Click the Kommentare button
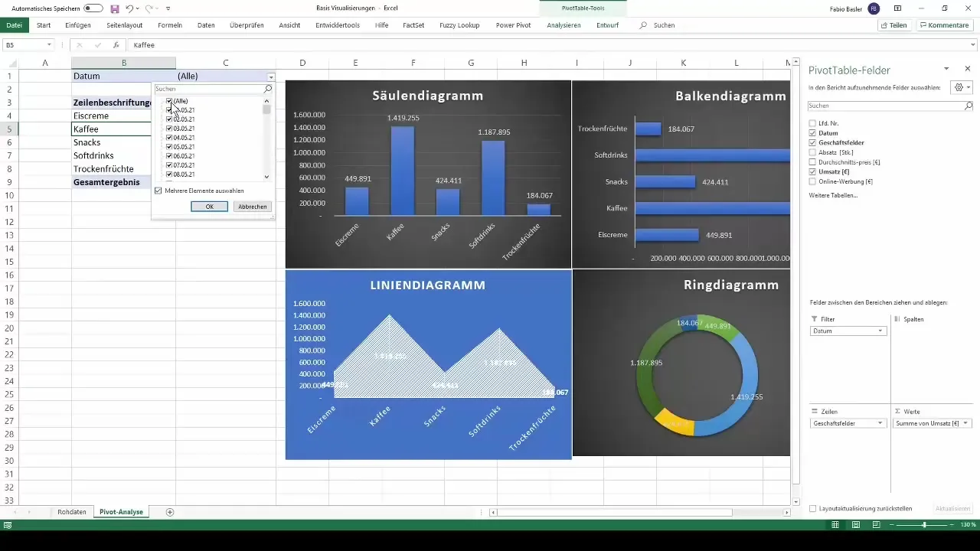The image size is (980, 551). click(x=945, y=25)
